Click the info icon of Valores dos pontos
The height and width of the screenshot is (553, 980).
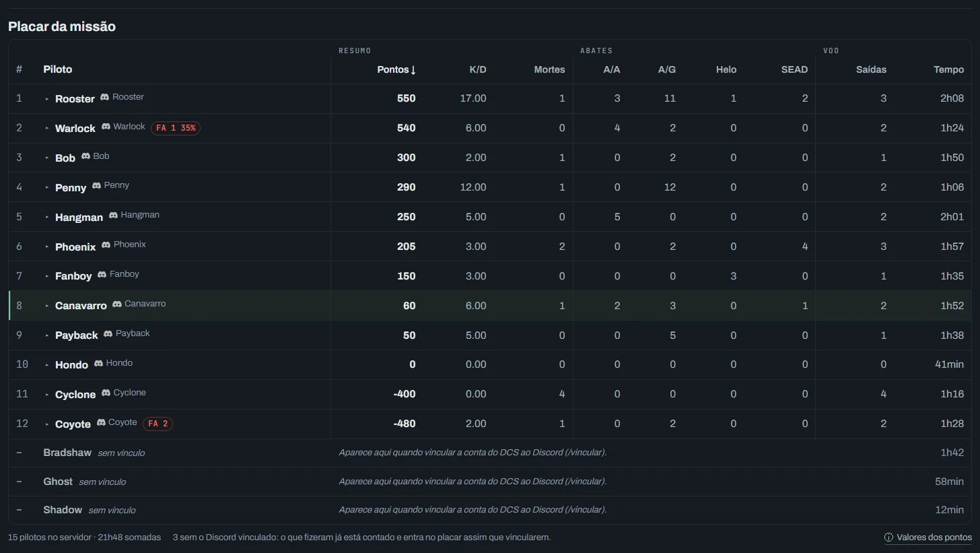click(888, 538)
